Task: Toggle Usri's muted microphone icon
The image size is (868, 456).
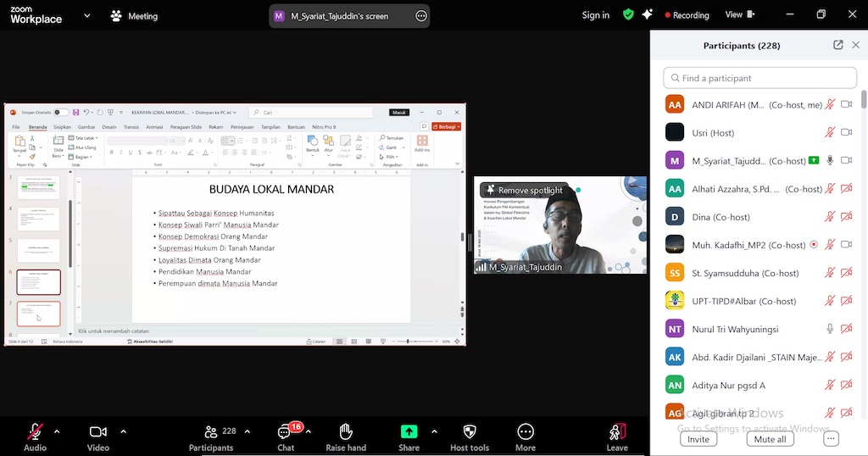Action: click(831, 132)
